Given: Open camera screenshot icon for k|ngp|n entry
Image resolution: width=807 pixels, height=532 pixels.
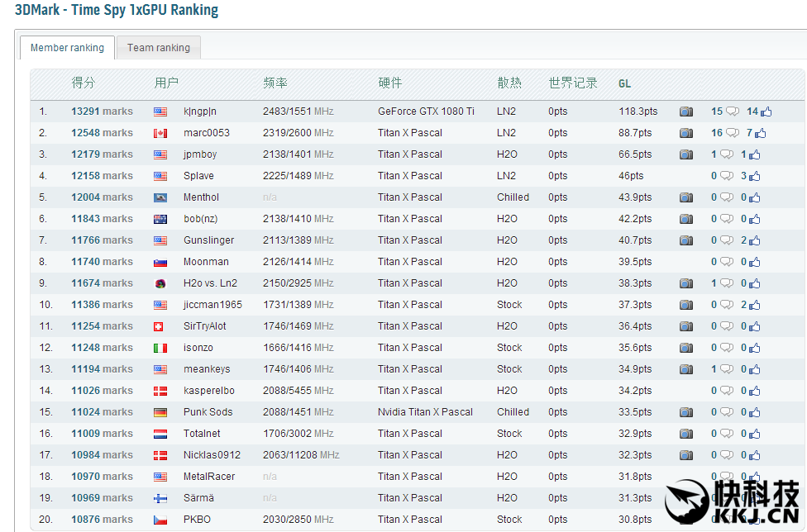Looking at the screenshot, I should coord(686,112).
